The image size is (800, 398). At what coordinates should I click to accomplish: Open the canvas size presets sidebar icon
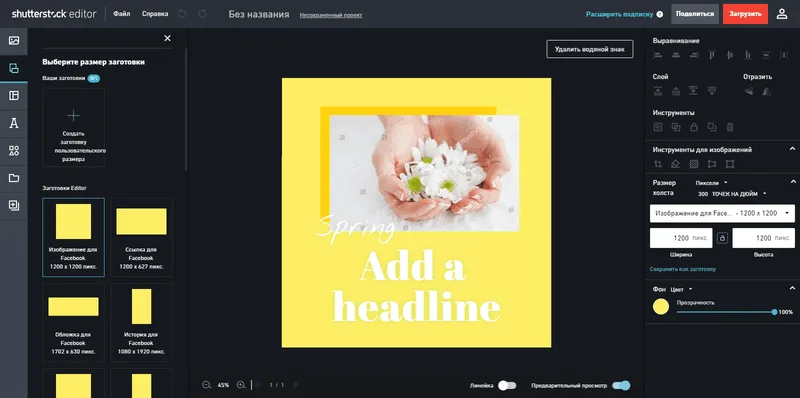(14, 68)
